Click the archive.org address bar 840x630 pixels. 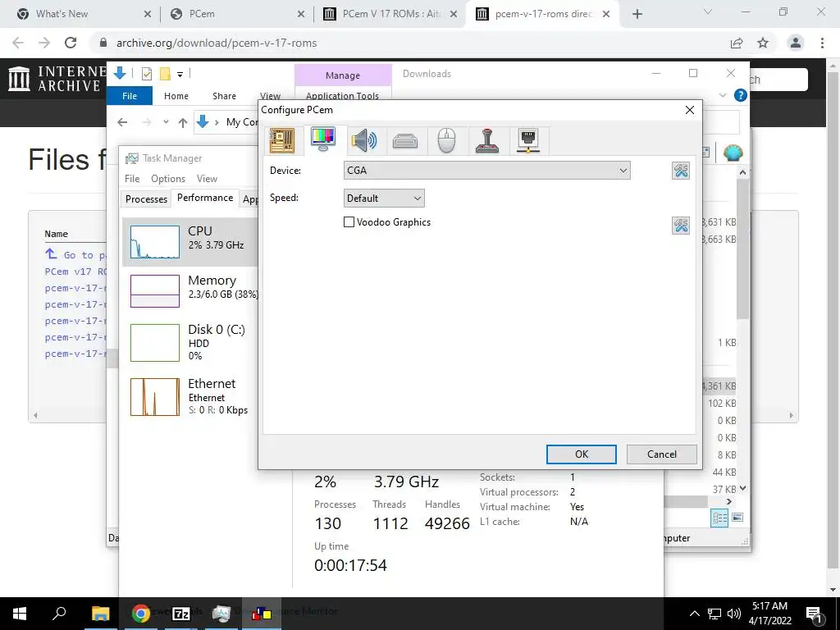point(413,43)
